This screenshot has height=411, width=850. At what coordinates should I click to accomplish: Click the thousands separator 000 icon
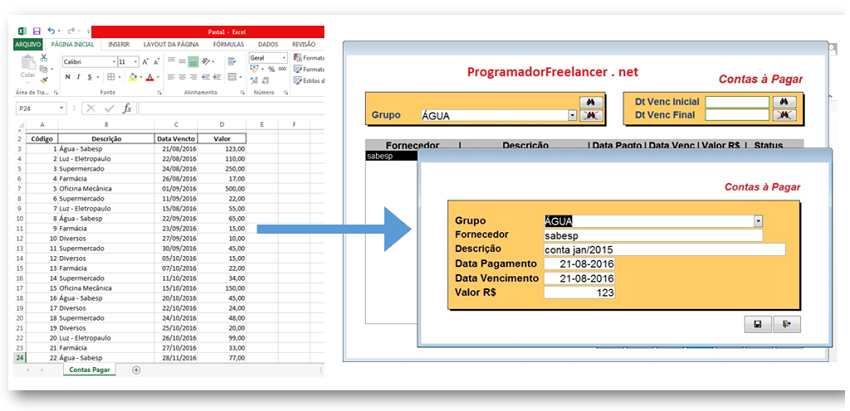point(282,69)
